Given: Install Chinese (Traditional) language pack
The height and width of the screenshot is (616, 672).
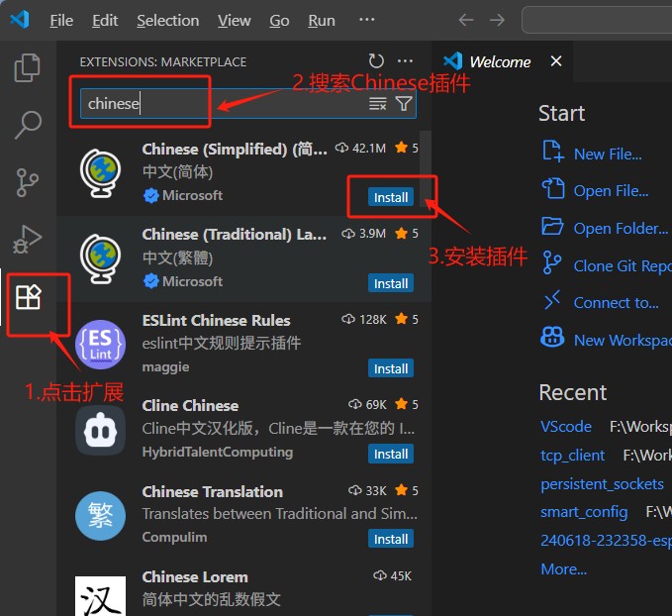Looking at the screenshot, I should pos(390,283).
